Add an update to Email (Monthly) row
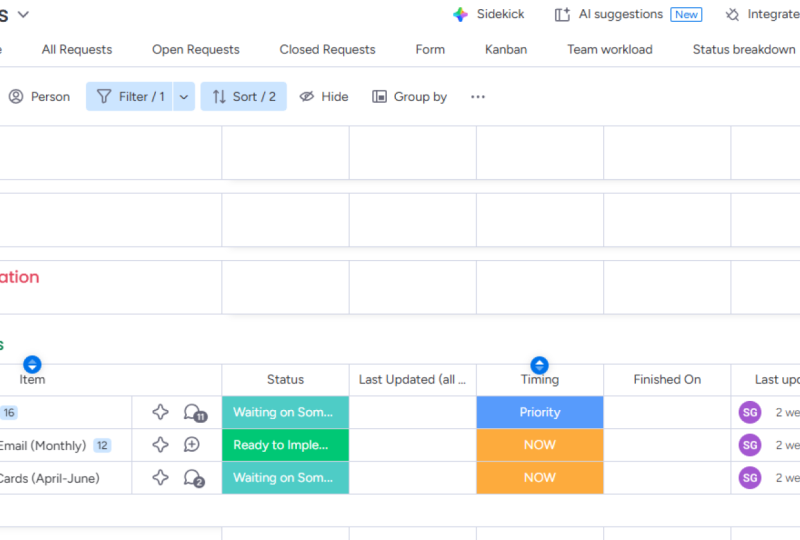This screenshot has width=800, height=540. click(192, 445)
